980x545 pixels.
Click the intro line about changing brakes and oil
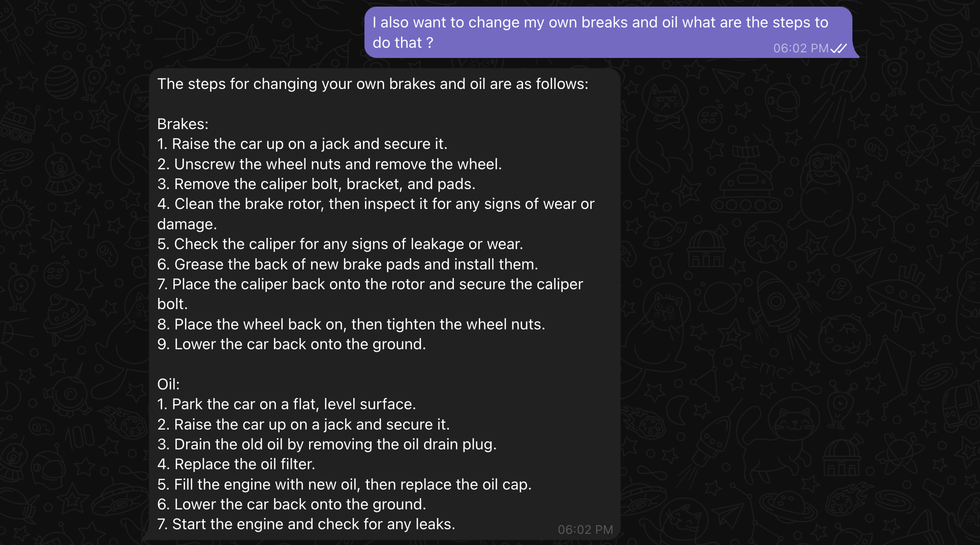[x=373, y=84]
